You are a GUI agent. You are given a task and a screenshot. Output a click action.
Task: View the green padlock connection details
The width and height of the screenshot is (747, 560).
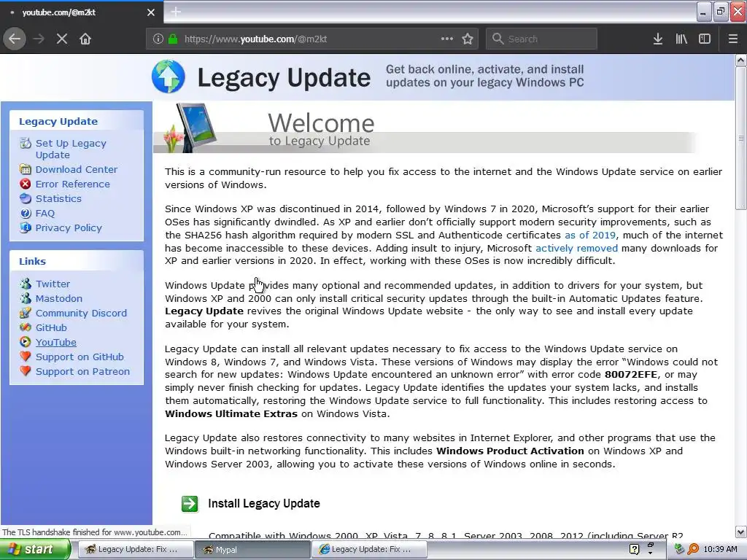click(173, 39)
